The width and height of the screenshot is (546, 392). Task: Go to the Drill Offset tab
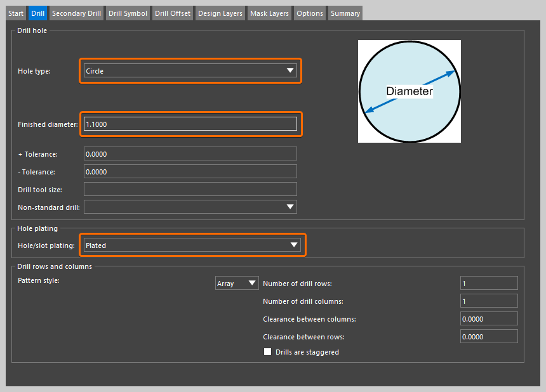pos(172,13)
